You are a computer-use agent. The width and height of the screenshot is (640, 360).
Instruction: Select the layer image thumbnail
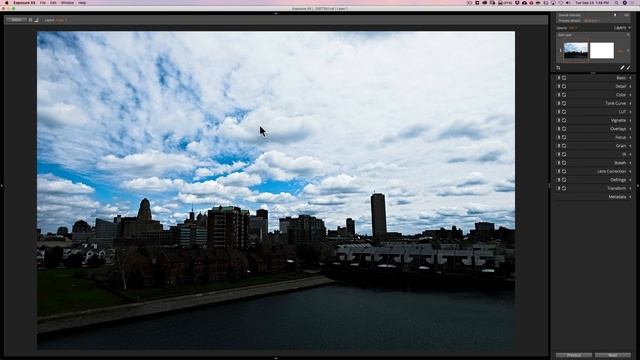pyautogui.click(x=576, y=51)
